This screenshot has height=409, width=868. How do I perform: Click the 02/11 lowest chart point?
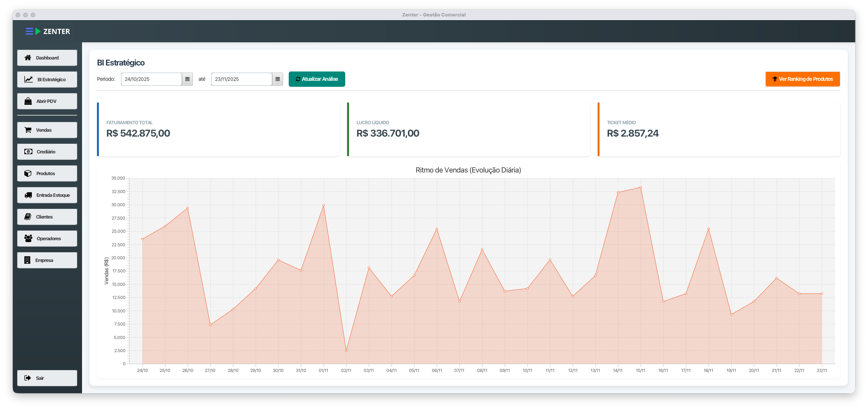346,351
